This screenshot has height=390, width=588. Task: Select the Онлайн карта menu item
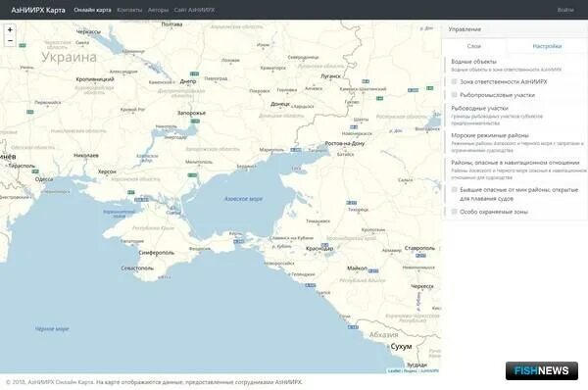(x=92, y=10)
